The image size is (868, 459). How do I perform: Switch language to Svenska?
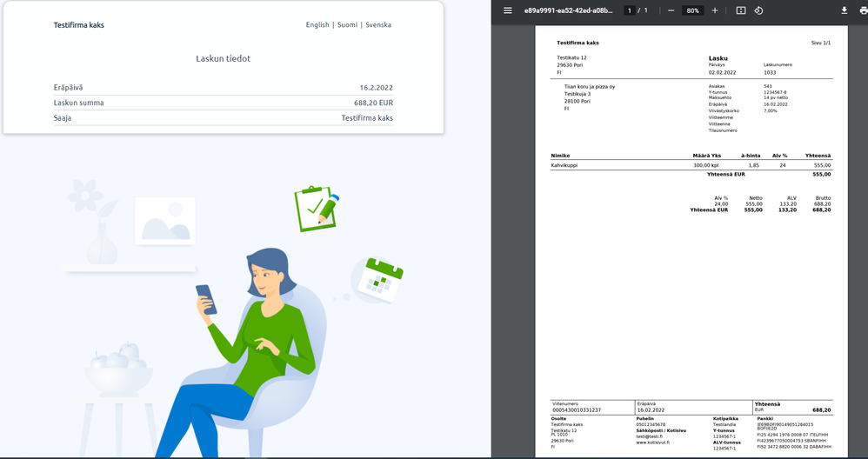click(378, 25)
